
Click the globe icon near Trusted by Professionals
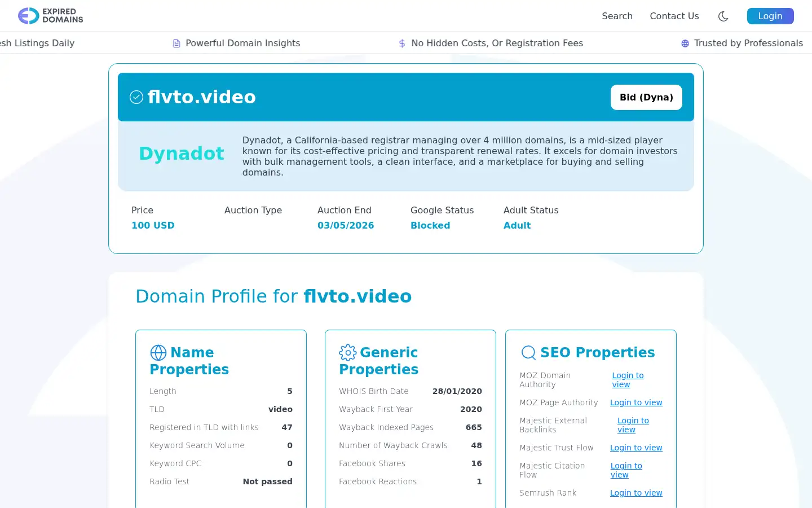(685, 43)
